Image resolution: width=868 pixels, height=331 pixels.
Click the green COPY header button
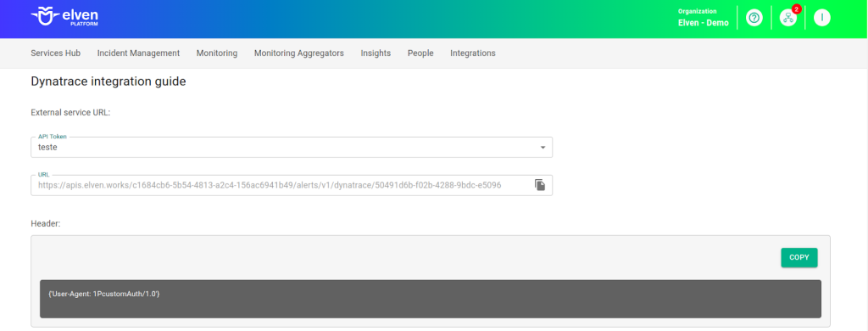798,257
